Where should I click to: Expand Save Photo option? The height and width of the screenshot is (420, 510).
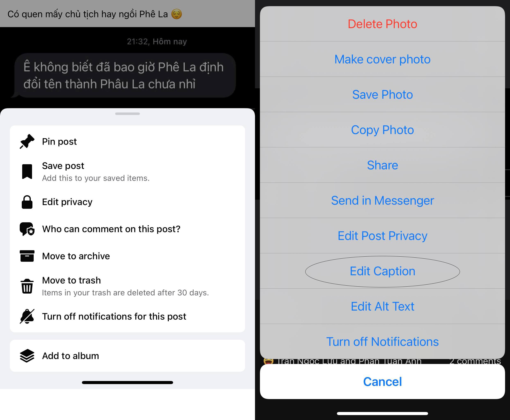(382, 94)
